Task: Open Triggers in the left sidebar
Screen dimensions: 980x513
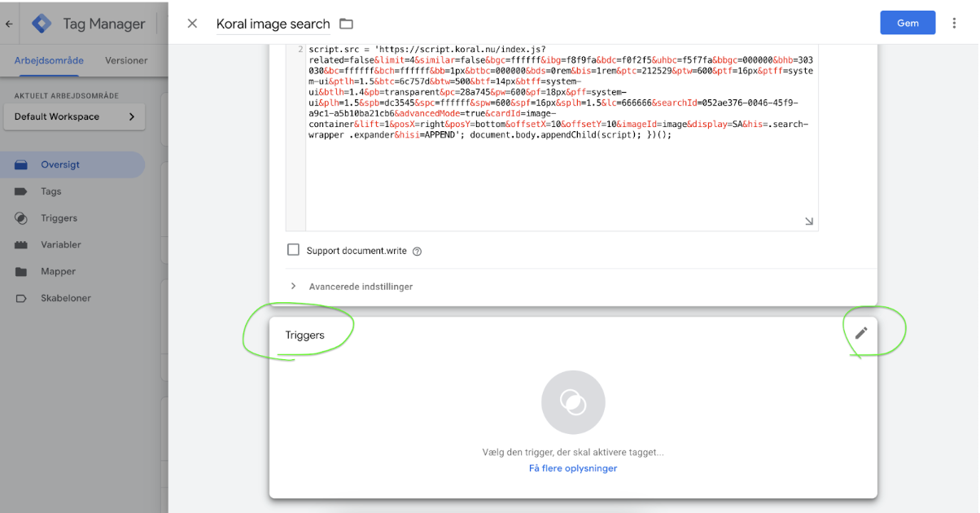Action: point(59,218)
